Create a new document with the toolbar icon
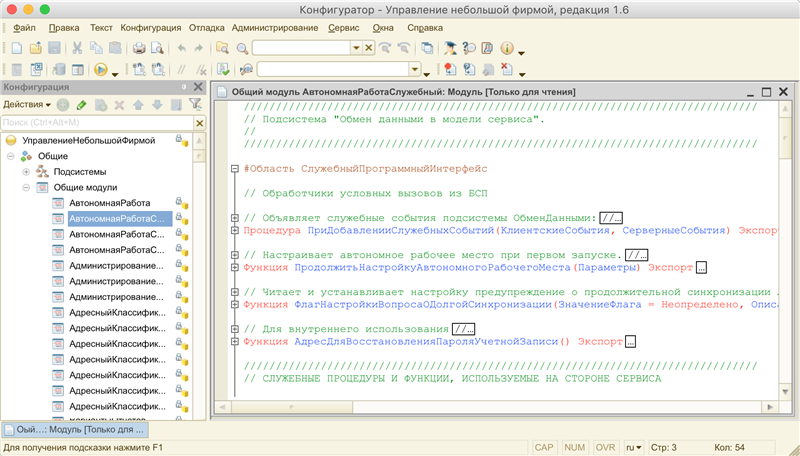The height and width of the screenshot is (456, 800). click(16, 48)
